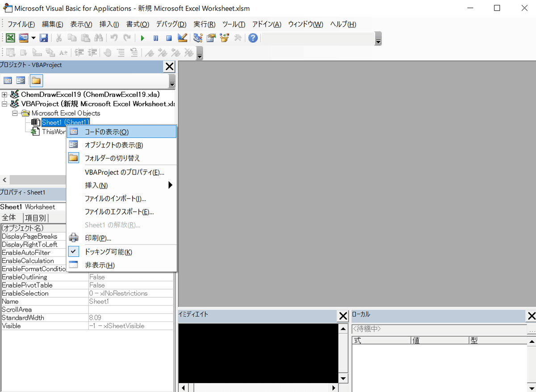Open VBAProject のプロパティ(E)... entry
The height and width of the screenshot is (392, 536).
click(x=121, y=172)
